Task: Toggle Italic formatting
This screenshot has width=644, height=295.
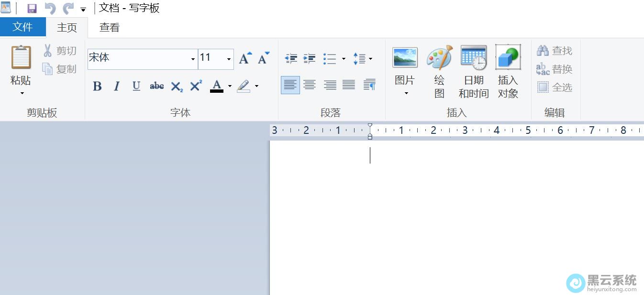Action: (117, 86)
